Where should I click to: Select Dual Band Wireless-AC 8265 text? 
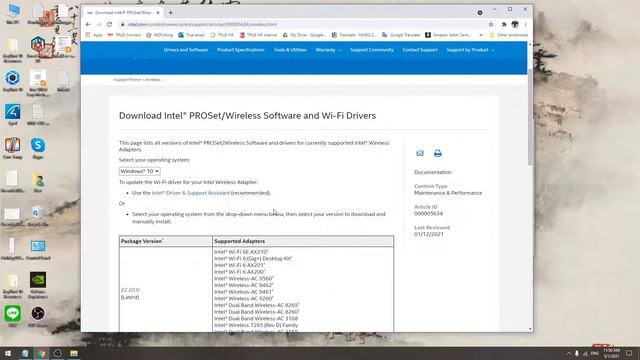coord(257,305)
